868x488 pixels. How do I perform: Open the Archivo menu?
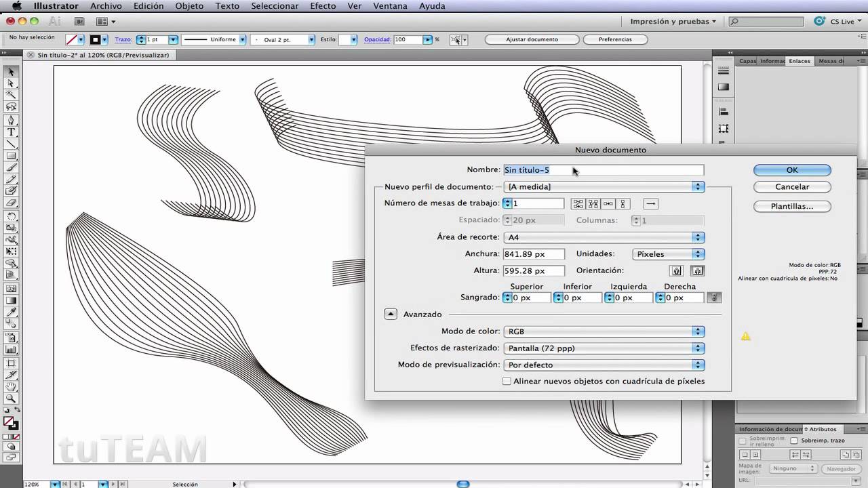tap(106, 6)
